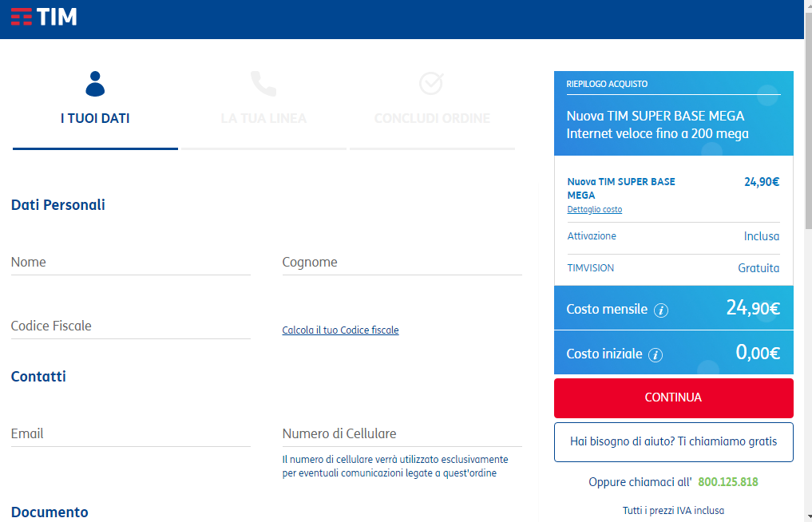The image size is (812, 522).
Task: Click Tutti i prezzi IVA inclusa note
Action: click(x=673, y=511)
